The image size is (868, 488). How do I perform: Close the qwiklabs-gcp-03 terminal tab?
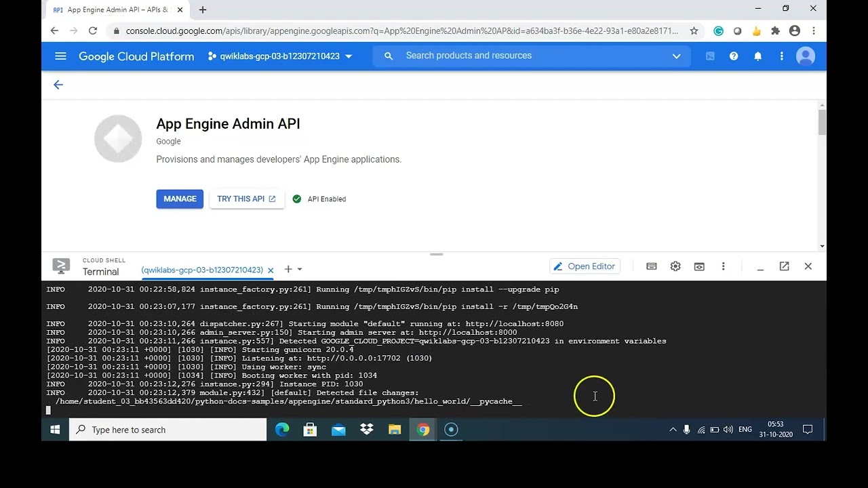(x=271, y=270)
